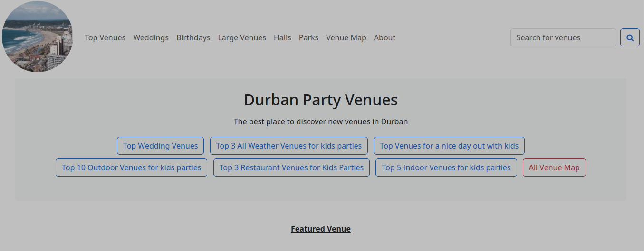Screen dimensions: 644x251
Task: Click the circular Durban beach logo
Action: pos(38,37)
